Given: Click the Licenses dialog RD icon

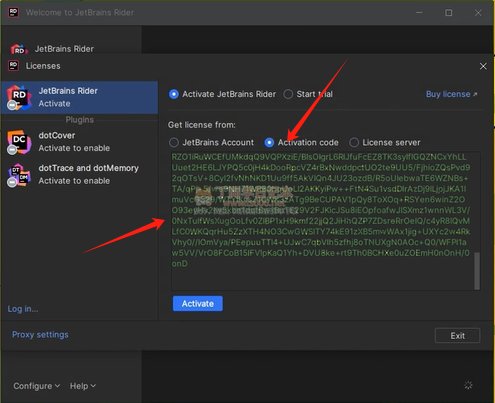Looking at the screenshot, I should click(x=14, y=66).
